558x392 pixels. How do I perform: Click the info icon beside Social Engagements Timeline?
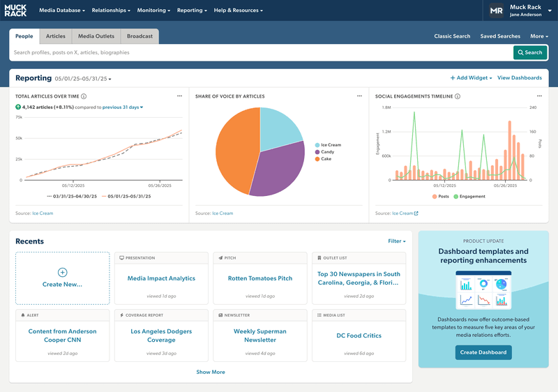pos(458,96)
